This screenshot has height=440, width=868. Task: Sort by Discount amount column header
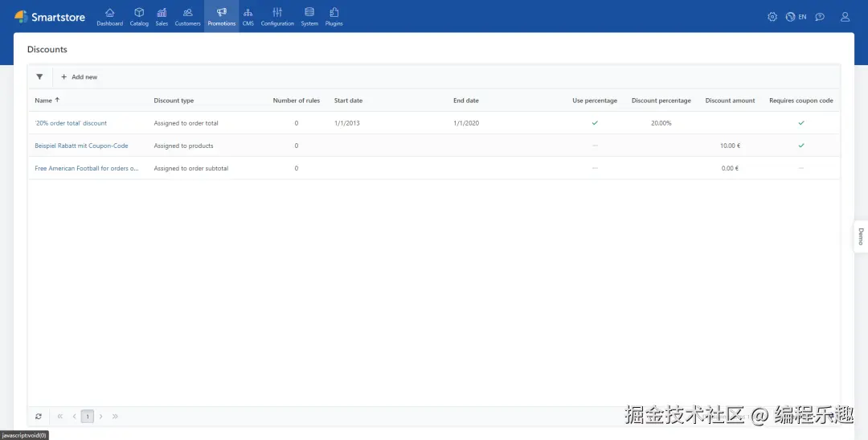[730, 101]
